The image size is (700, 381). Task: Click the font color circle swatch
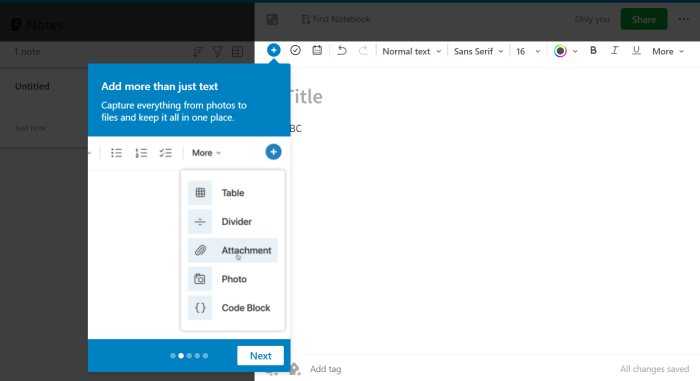(x=560, y=51)
